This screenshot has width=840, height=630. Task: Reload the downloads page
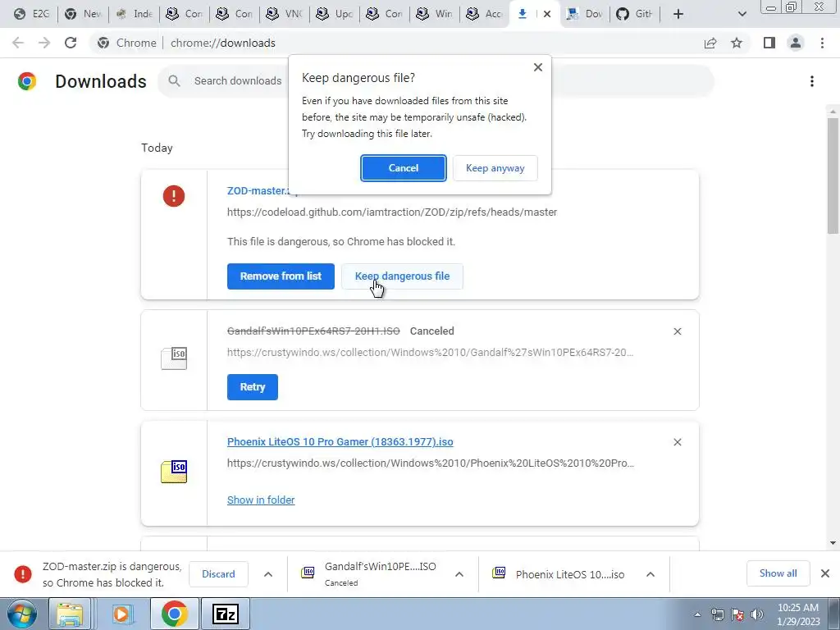(71, 43)
